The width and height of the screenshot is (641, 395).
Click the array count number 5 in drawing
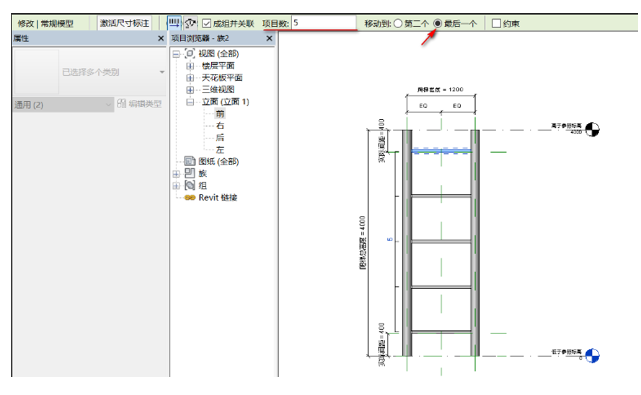coord(389,240)
